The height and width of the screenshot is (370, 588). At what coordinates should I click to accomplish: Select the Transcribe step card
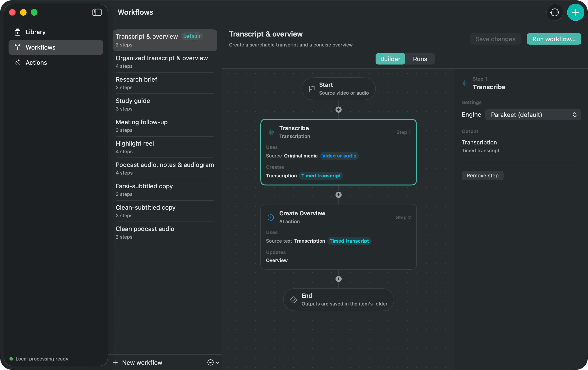(x=338, y=152)
